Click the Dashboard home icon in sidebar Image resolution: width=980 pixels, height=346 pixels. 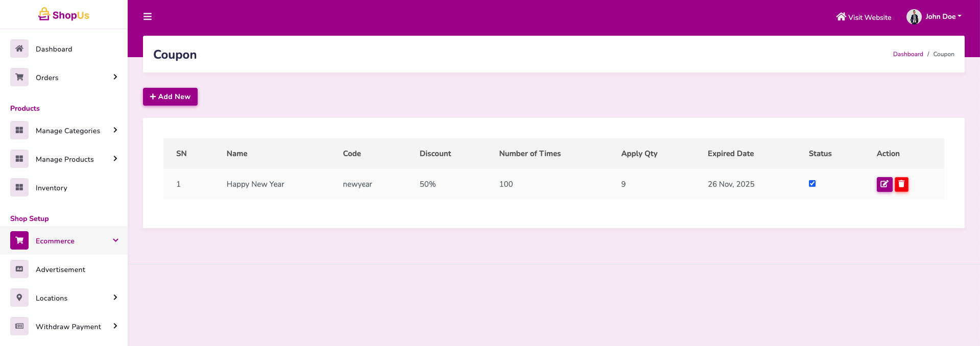pyautogui.click(x=19, y=49)
